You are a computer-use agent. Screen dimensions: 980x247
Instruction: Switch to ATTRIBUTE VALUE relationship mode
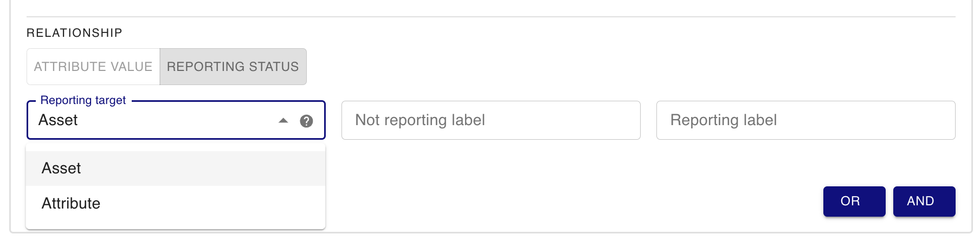(x=93, y=67)
